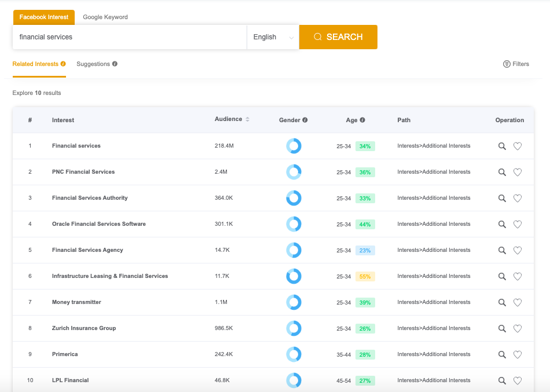Open the Filters panel
This screenshot has height=392, width=550.
[516, 64]
